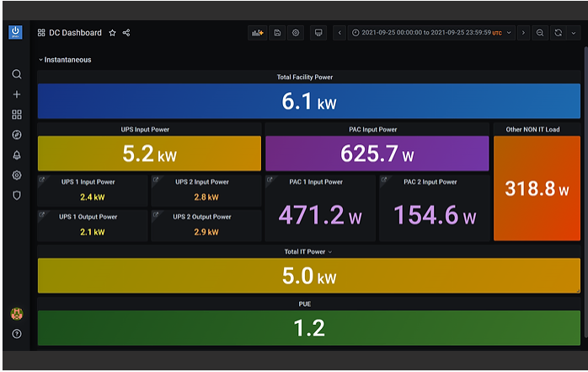Open the Server Admin shield icon
The image size is (588, 372).
(17, 195)
